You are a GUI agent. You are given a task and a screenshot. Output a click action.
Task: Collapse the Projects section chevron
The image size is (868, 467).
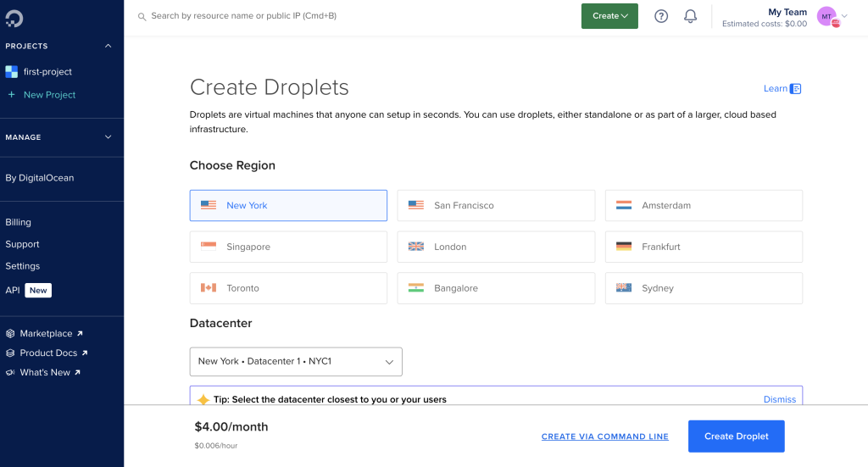108,46
